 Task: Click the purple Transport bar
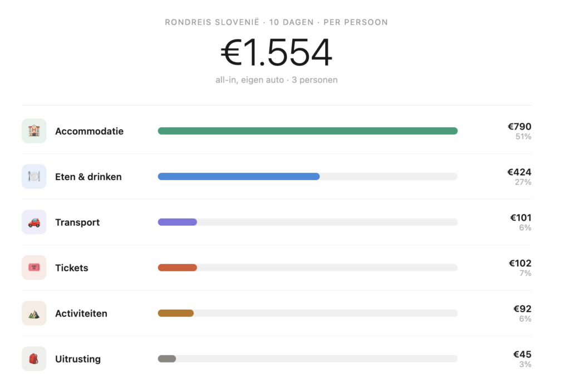178,222
